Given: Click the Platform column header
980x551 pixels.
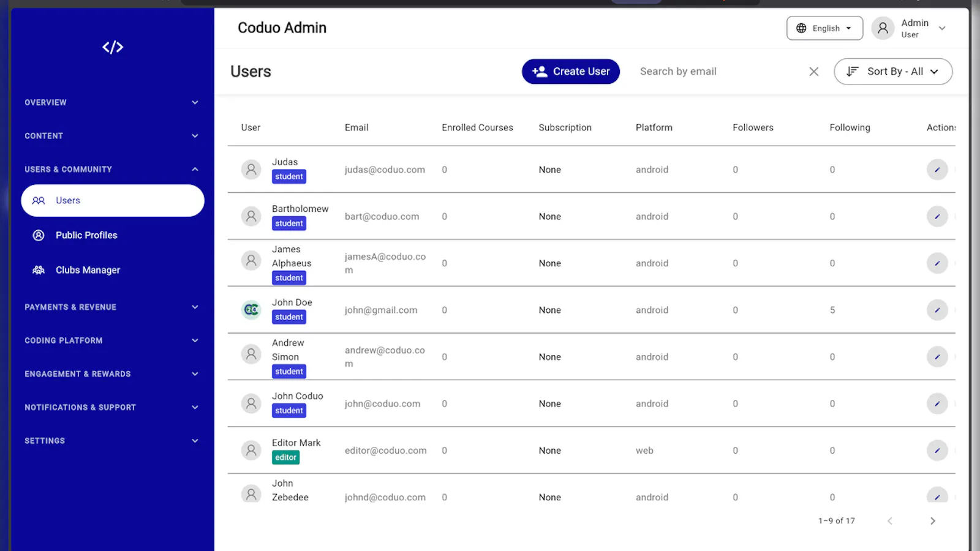Looking at the screenshot, I should 654,127.
